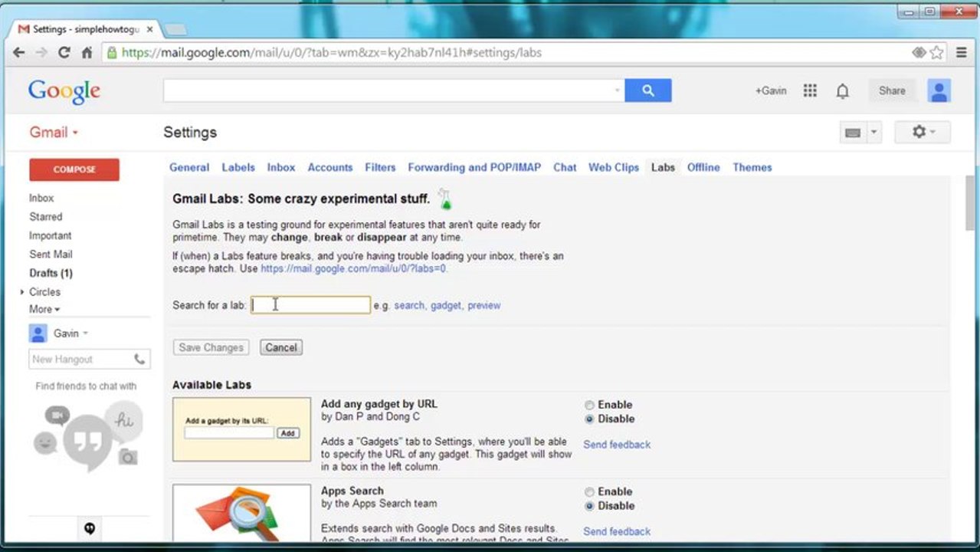This screenshot has height=552, width=980.
Task: Open the Google apps grid
Action: click(x=810, y=90)
